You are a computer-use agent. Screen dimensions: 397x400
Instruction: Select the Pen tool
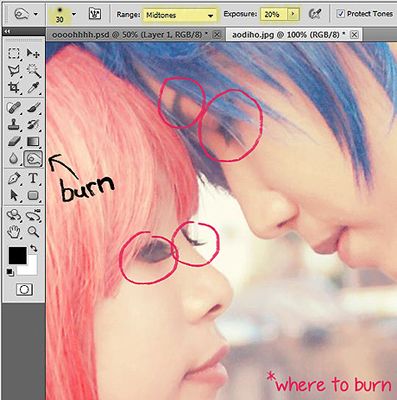click(x=14, y=178)
